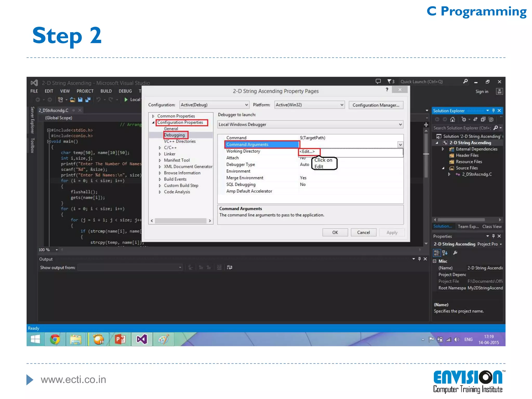The width and height of the screenshot is (532, 399).
Task: Click Sync with Active Document arrows icon
Action: [x=475, y=119]
